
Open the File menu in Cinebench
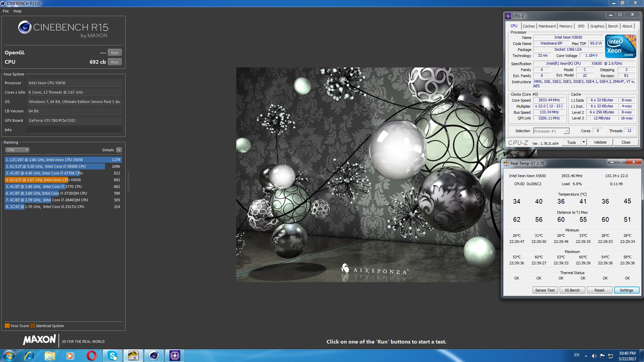(x=6, y=11)
